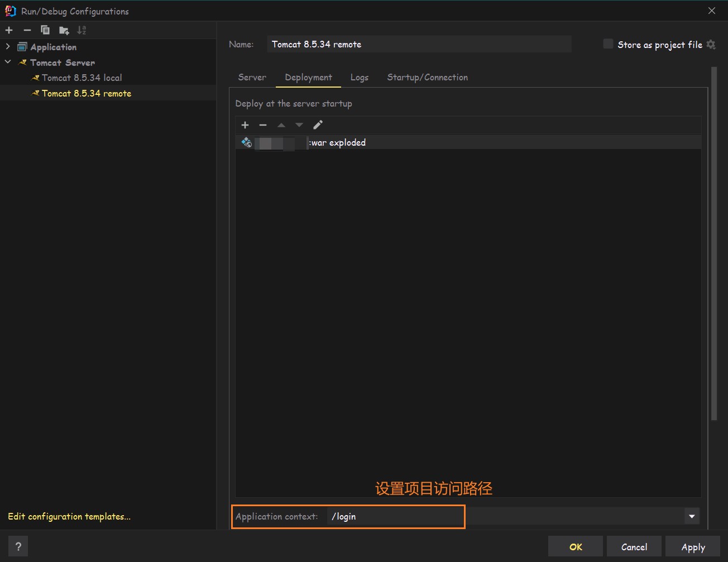
Task: Expand the Application tree node
Action: (x=8, y=47)
